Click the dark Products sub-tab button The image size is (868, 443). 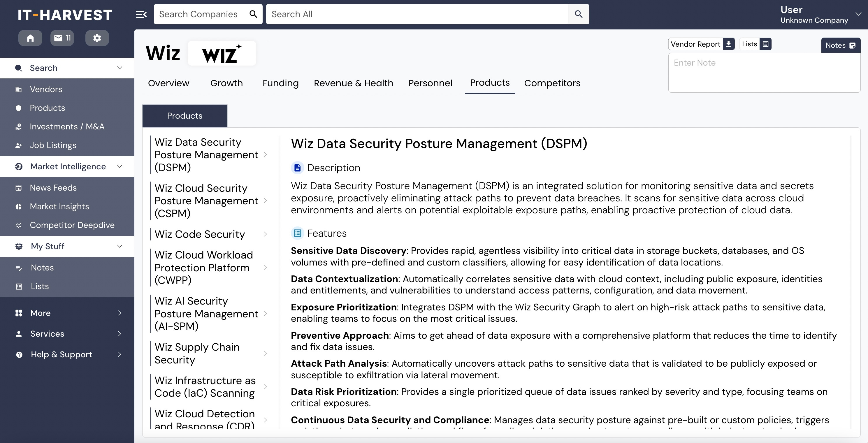pyautogui.click(x=185, y=116)
